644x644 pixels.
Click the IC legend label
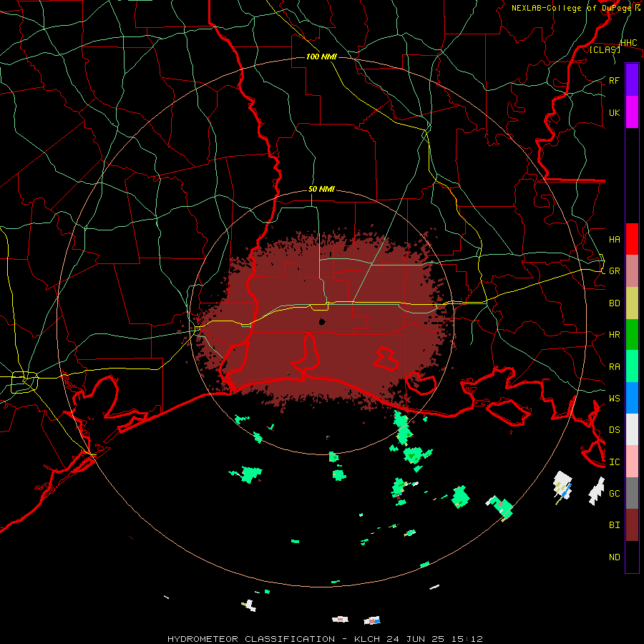point(615,462)
